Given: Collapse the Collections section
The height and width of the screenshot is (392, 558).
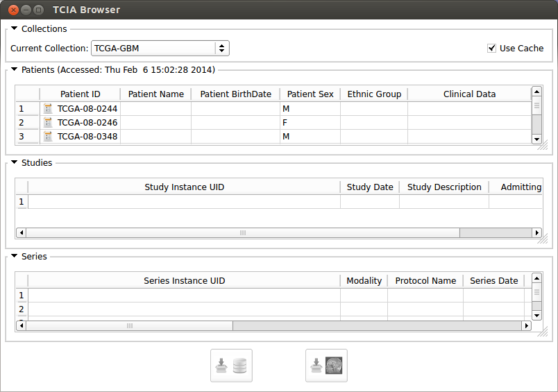Looking at the screenshot, I should [14, 29].
